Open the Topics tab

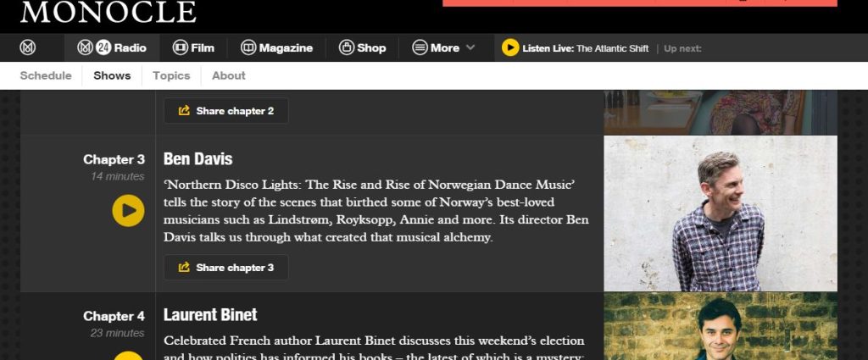pos(171,75)
